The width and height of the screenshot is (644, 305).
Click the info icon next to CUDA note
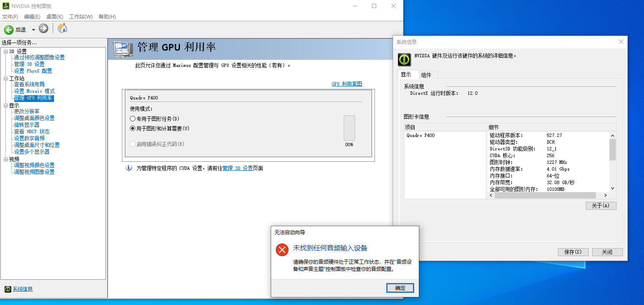coord(129,168)
